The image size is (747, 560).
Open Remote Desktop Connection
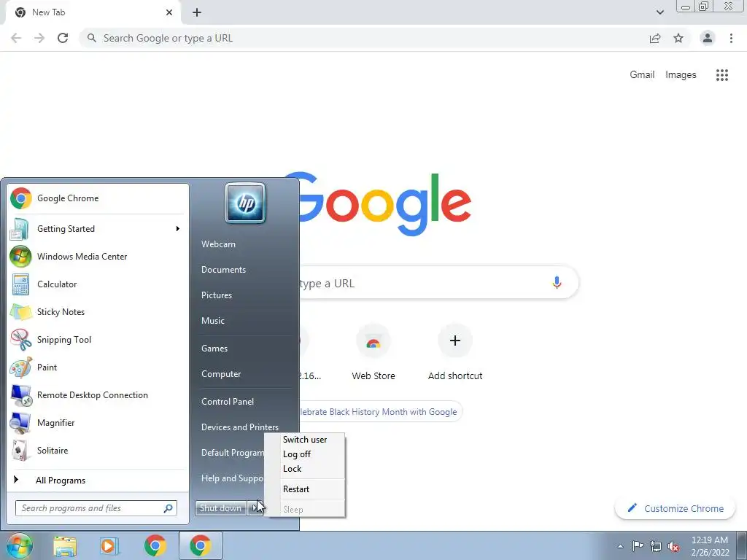98,394
